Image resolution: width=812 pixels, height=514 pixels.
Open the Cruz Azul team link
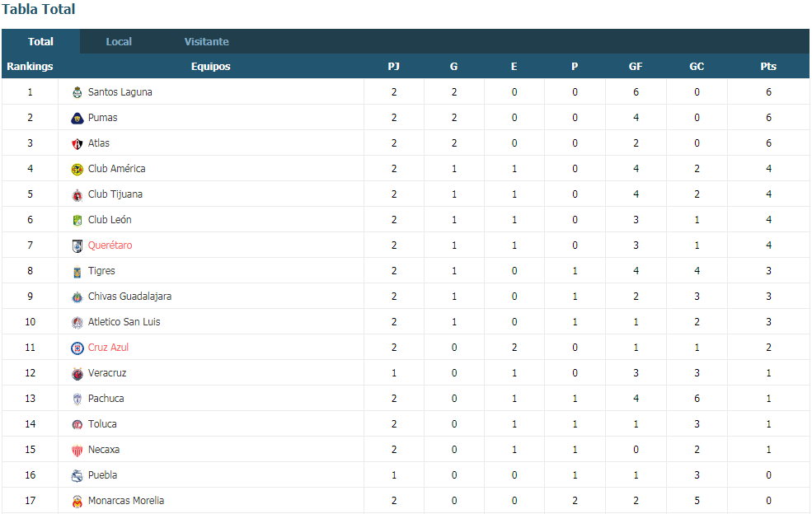point(108,348)
